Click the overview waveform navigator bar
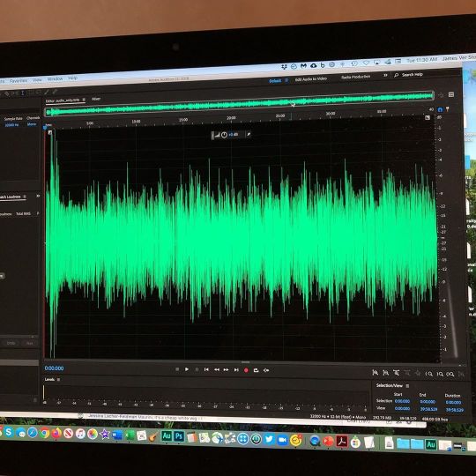This screenshot has width=476, height=476. pos(240,104)
